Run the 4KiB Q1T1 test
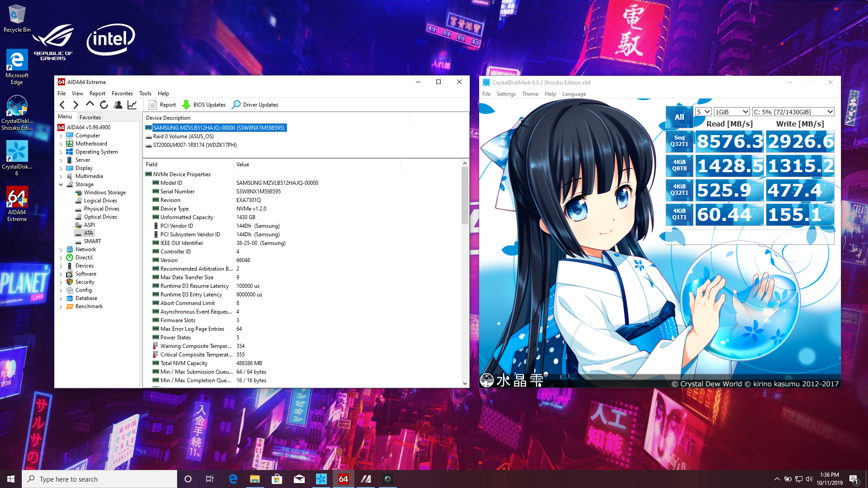Image resolution: width=868 pixels, height=488 pixels. pos(679,214)
